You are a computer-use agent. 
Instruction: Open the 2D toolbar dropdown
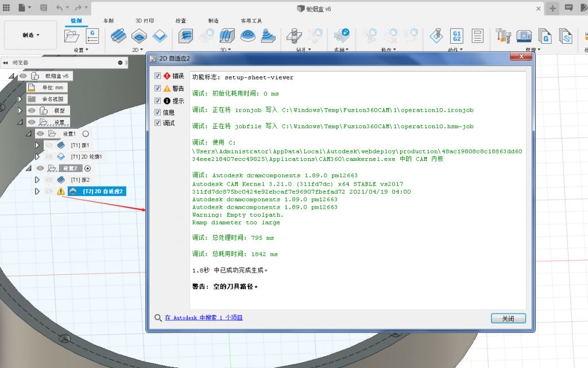point(138,49)
